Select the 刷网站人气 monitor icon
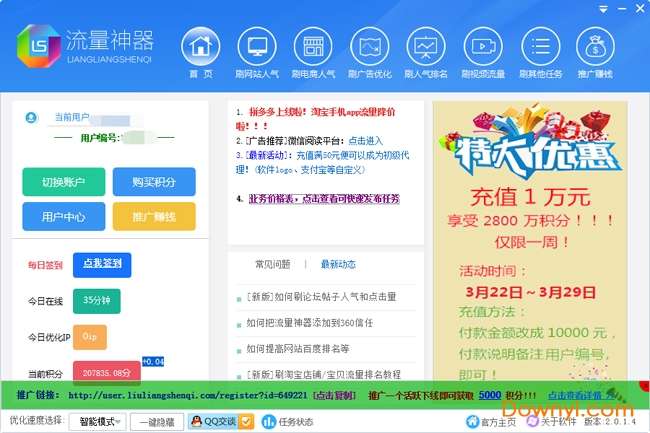 (x=257, y=46)
